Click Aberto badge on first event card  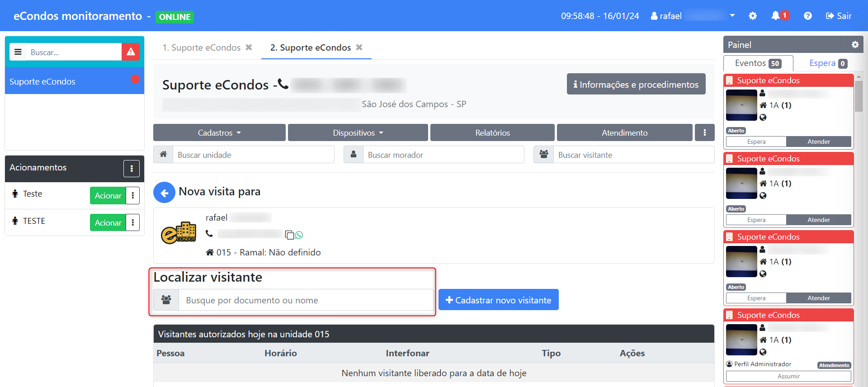(x=736, y=131)
